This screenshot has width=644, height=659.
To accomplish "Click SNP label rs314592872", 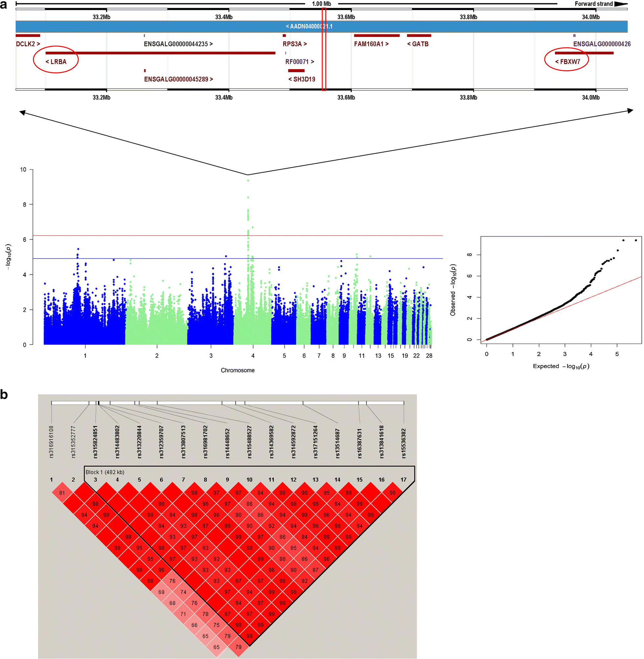I will tap(293, 442).
